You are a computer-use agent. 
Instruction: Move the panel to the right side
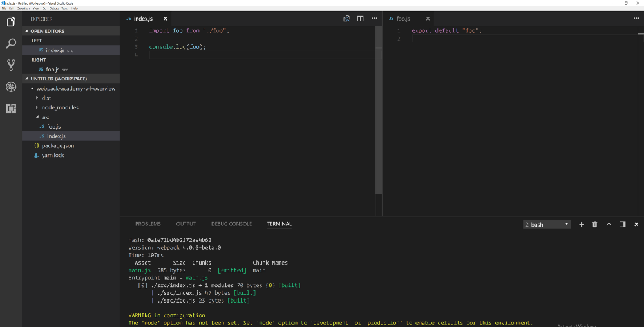click(622, 225)
